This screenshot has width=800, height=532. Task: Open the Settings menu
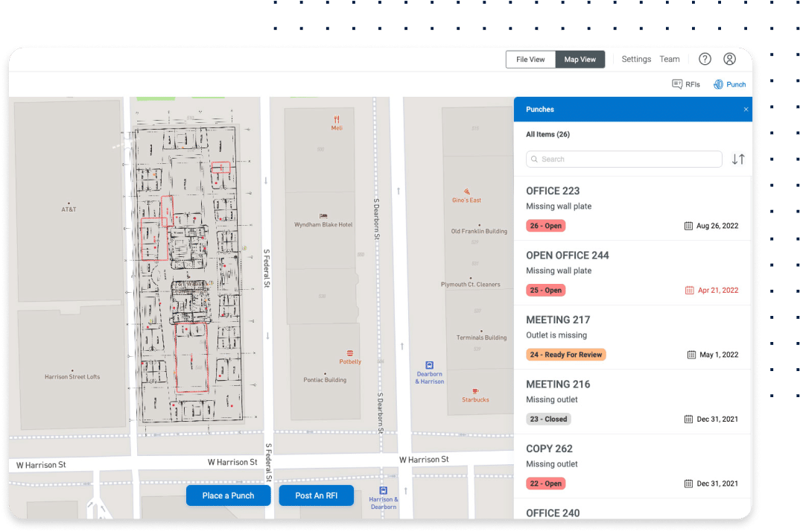[636, 59]
